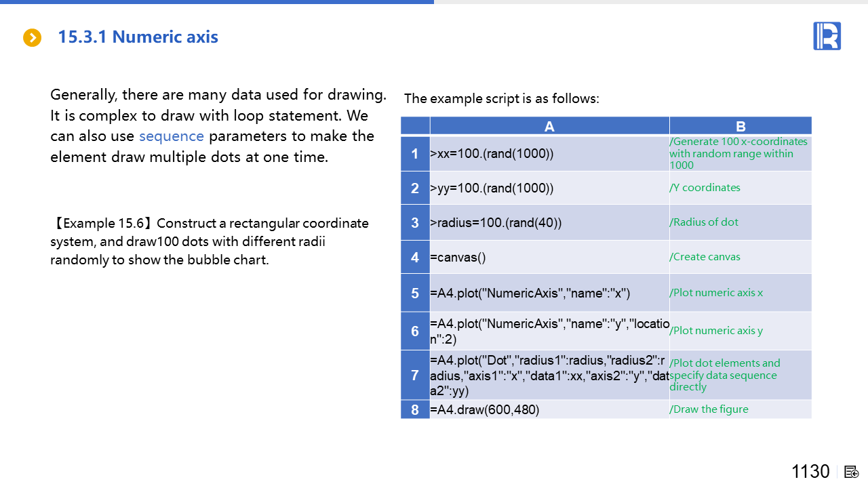Click the orange chevron icon beside the heading
The image size is (868, 488).
[x=33, y=38]
